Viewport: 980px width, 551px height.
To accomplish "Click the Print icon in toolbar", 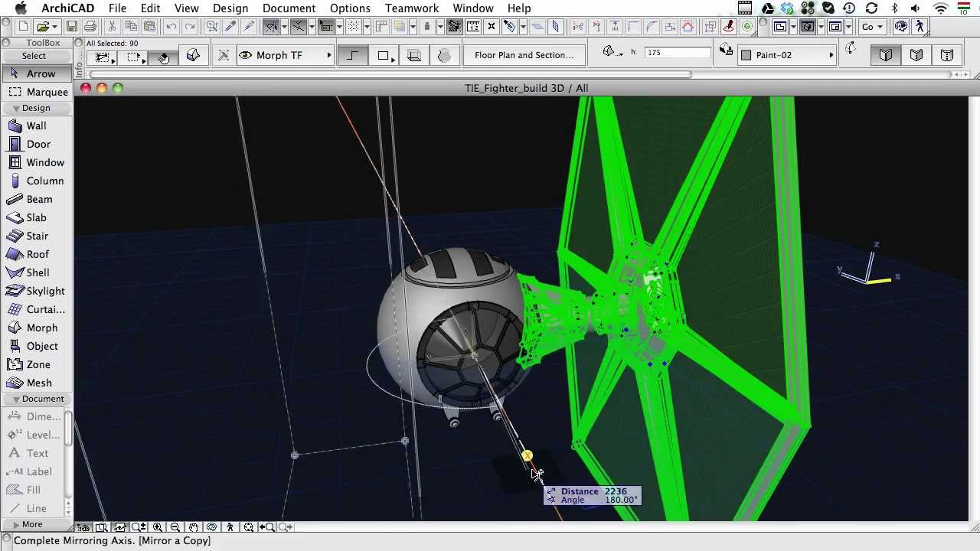I will point(90,26).
